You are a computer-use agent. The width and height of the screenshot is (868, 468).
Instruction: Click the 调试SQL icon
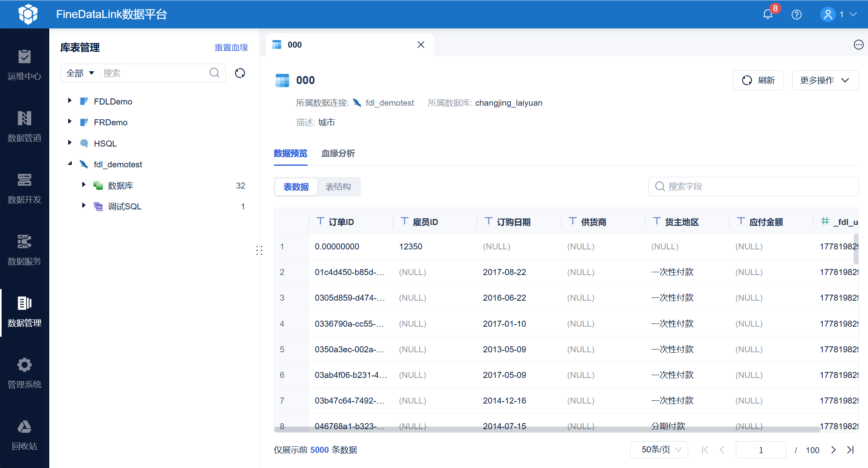pyautogui.click(x=98, y=206)
